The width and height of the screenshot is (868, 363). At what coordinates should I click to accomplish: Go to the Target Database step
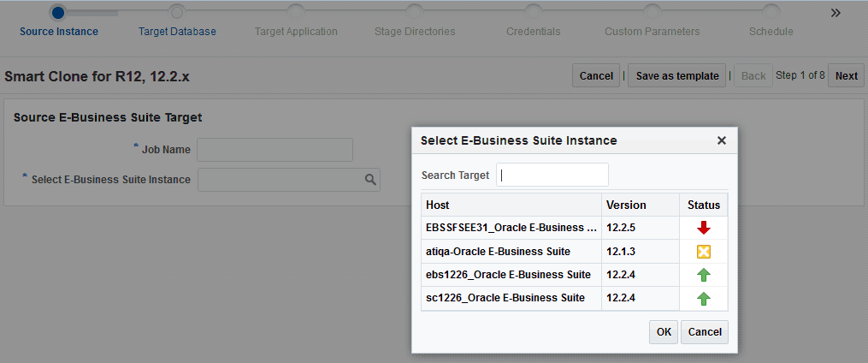(177, 32)
